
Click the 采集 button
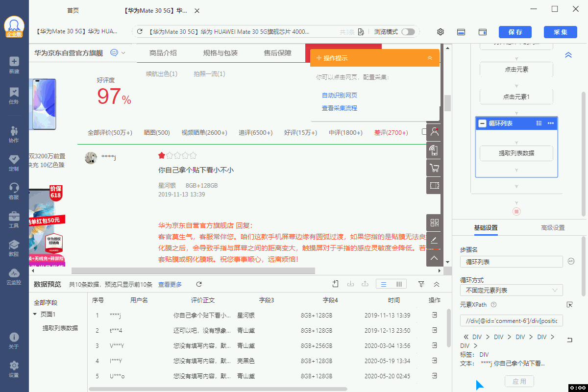click(x=561, y=32)
